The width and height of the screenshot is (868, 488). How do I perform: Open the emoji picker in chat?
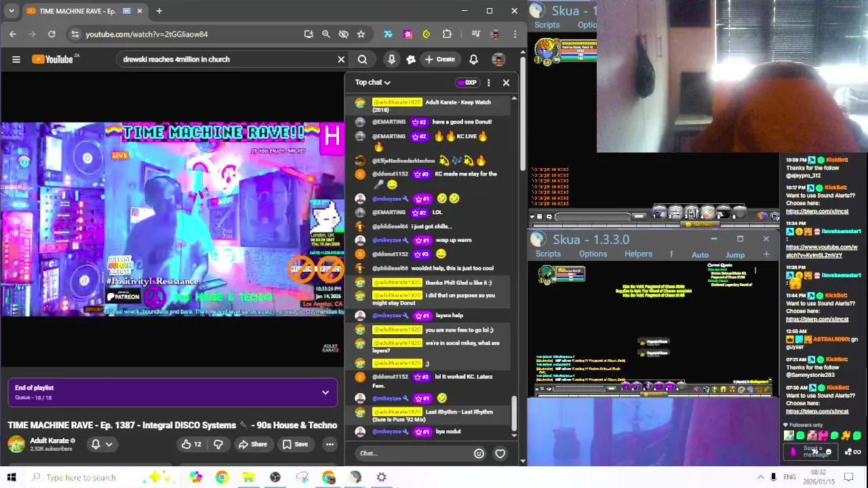pos(479,453)
